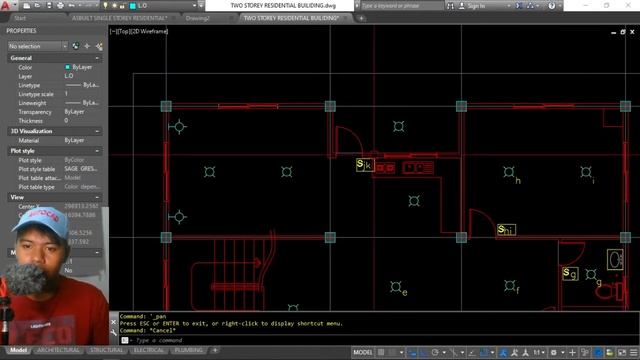The width and height of the screenshot is (640, 360).
Task: Toggle layer freeze sun icon in layer control
Action: pos(114,6)
